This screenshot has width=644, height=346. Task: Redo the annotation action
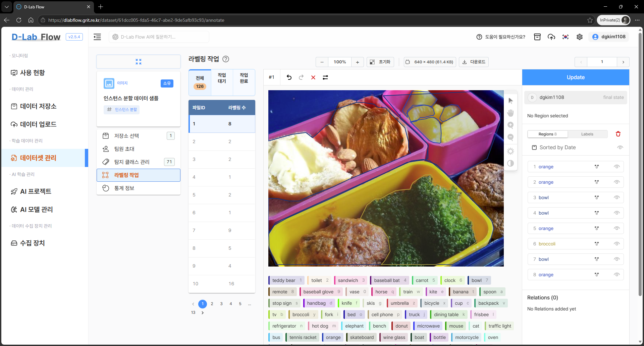(x=301, y=77)
